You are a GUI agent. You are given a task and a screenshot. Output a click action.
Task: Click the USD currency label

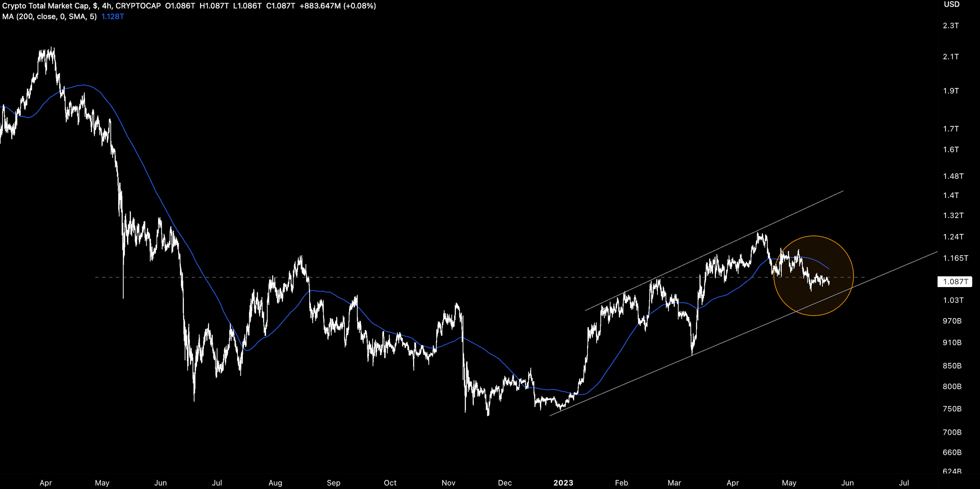[x=951, y=4]
